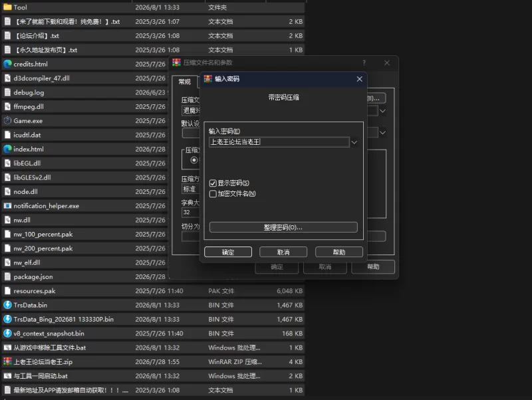Click the WinRAR icon in 输入密码 title bar
The height and width of the screenshot is (400, 532).
(x=207, y=78)
